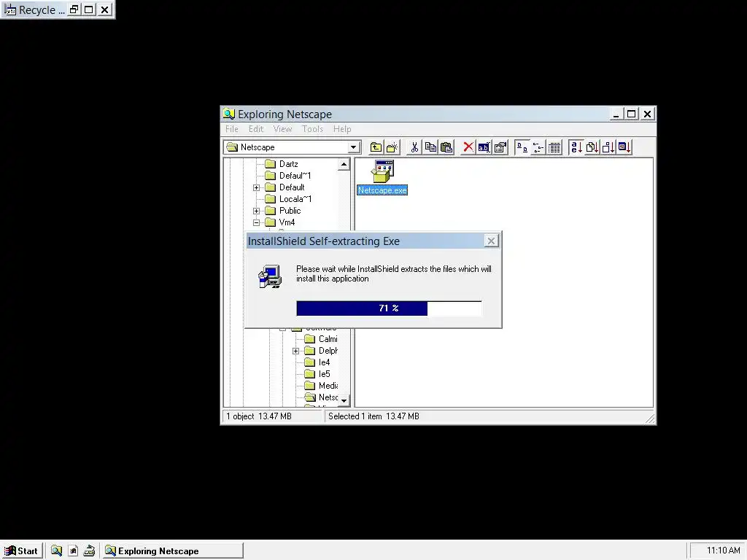Screen dimensions: 747x560
Task: Copy the selected file with the toolbar Copy icon
Action: pyautogui.click(x=430, y=147)
